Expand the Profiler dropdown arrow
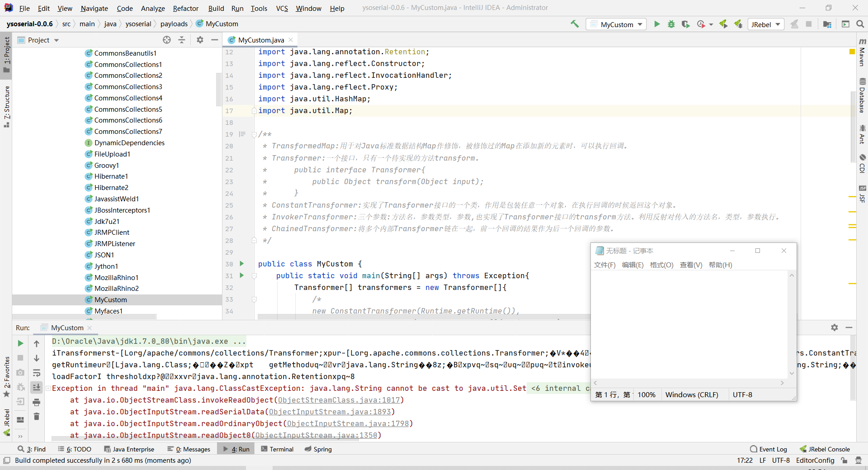 coord(711,24)
